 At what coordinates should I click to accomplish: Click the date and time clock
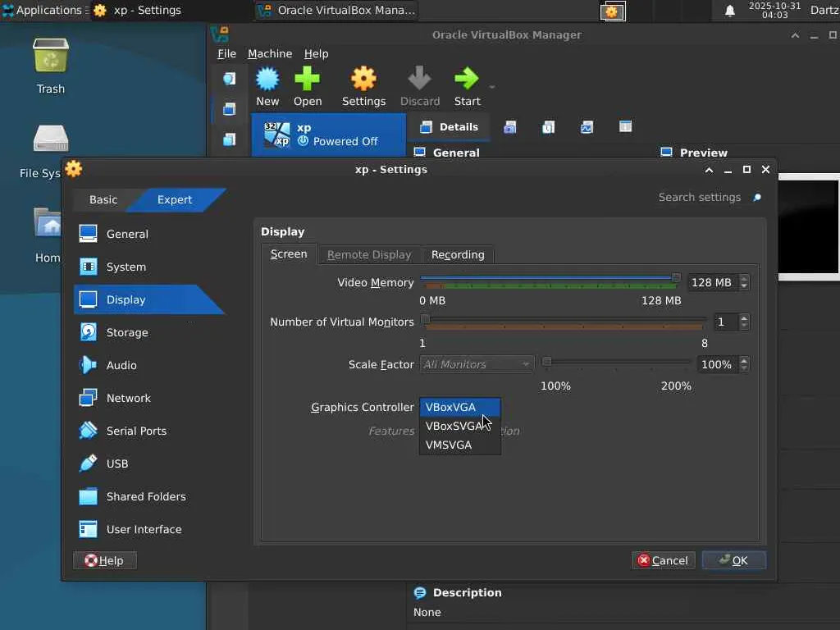[x=774, y=10]
